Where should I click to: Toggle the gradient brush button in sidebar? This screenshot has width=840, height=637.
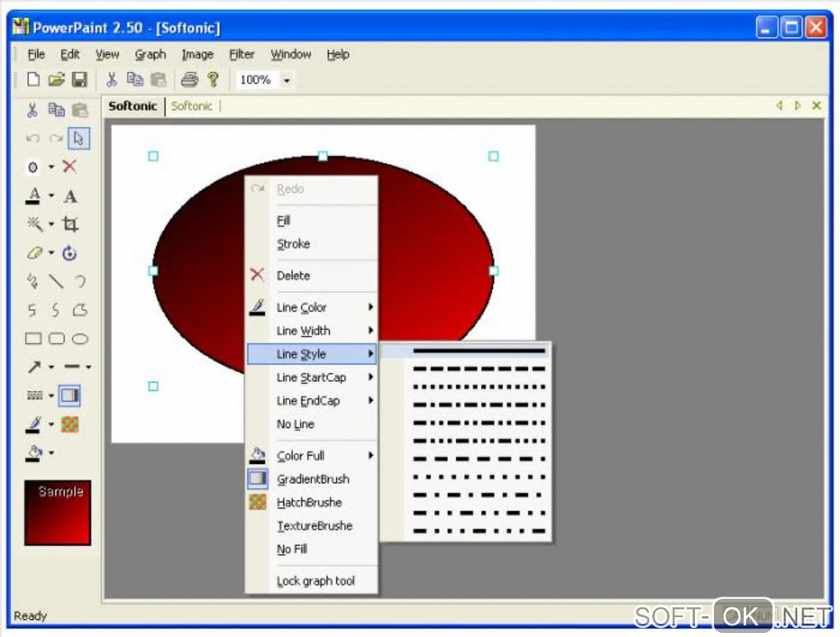[x=70, y=396]
